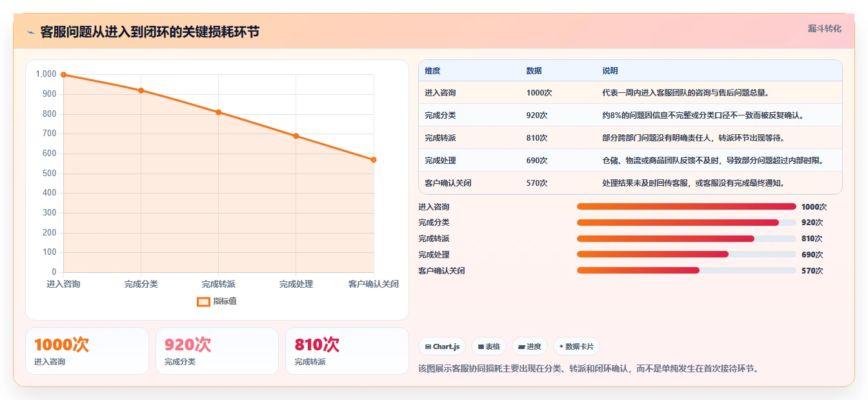Select the 进入咨询 cell in the table
The width and height of the screenshot is (868, 400).
tap(440, 93)
